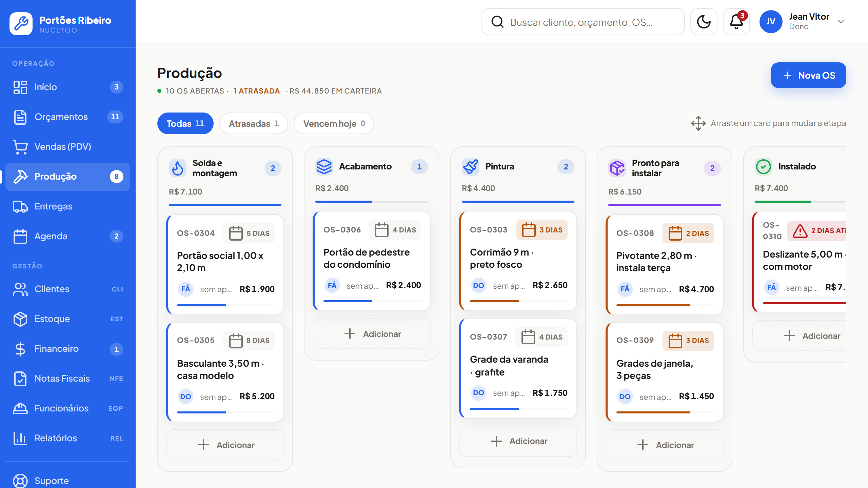
Task: Click the Orçamentos document icon
Action: click(x=20, y=117)
